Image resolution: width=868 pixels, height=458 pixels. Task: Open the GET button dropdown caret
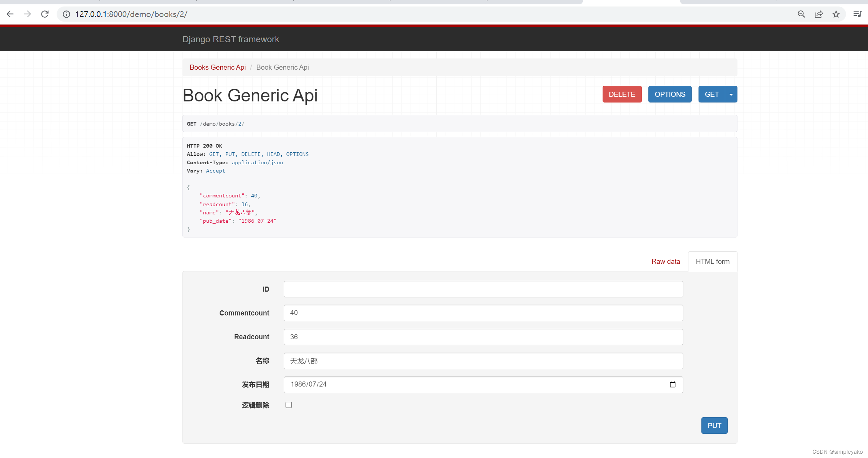click(731, 94)
